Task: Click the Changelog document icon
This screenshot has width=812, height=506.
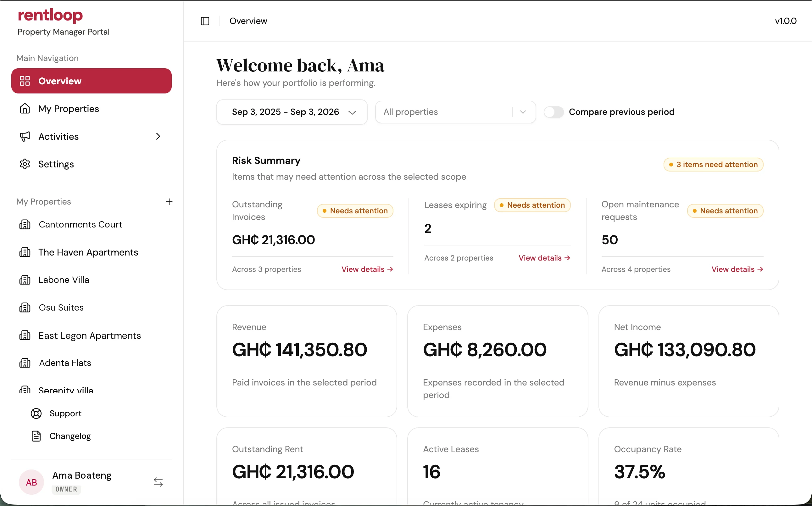Action: click(x=36, y=436)
